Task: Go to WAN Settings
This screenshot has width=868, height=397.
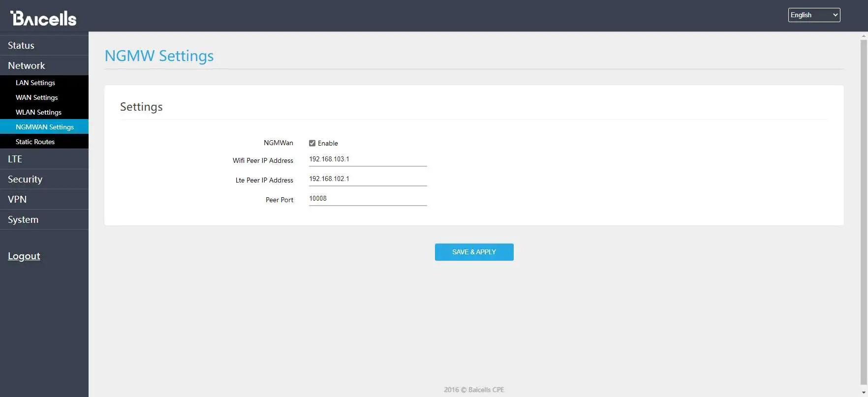Action: [44, 97]
